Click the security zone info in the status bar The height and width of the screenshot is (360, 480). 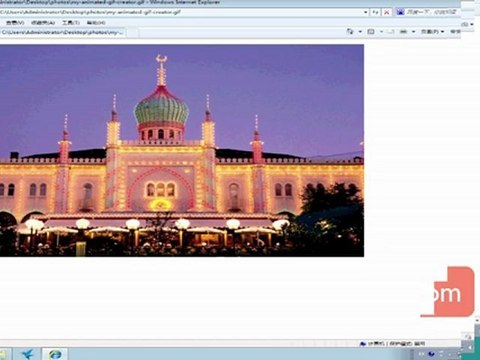coord(393,343)
